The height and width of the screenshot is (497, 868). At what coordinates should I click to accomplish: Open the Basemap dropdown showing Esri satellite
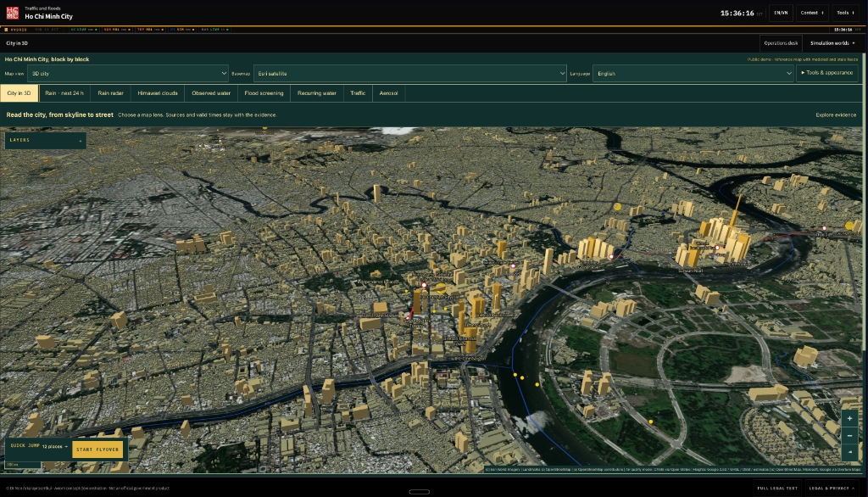point(409,73)
